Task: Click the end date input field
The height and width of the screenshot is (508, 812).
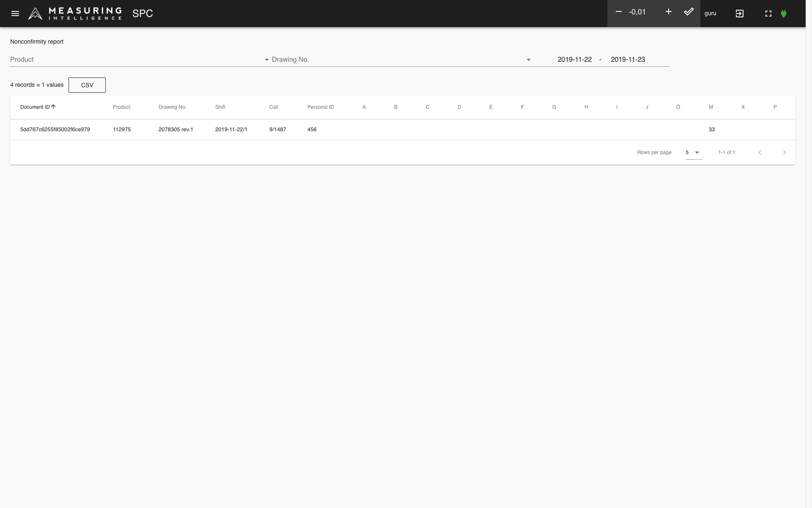Action: click(628, 59)
